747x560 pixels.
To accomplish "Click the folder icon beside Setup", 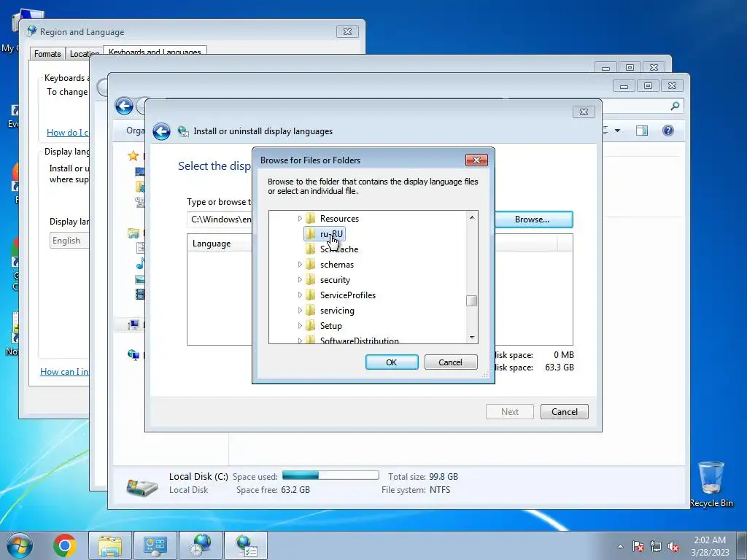I will click(311, 325).
